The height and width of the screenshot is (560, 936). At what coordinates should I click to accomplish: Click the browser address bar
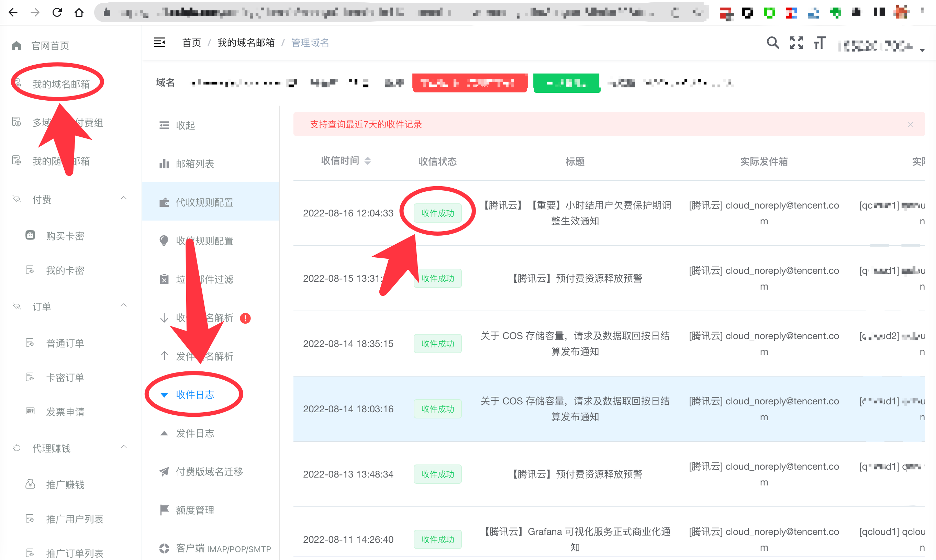click(402, 12)
